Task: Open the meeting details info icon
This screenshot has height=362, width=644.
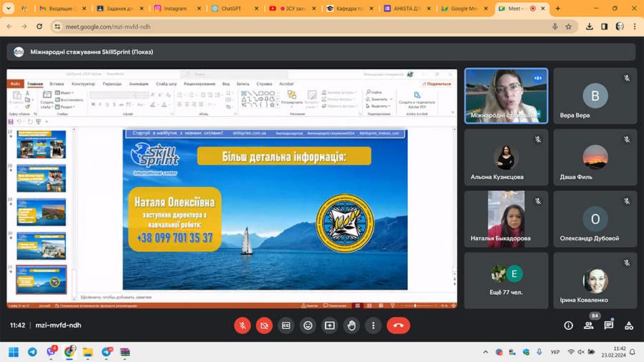Action: pos(569,325)
